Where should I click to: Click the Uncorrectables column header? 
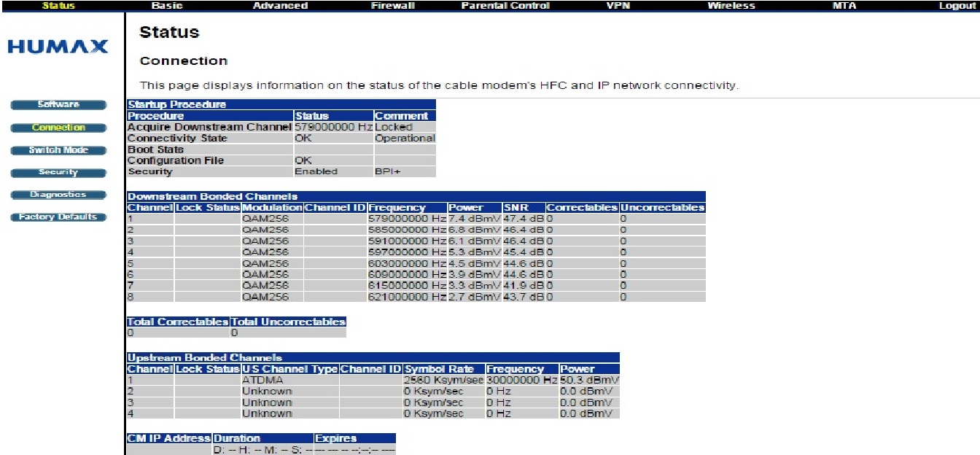(x=663, y=207)
